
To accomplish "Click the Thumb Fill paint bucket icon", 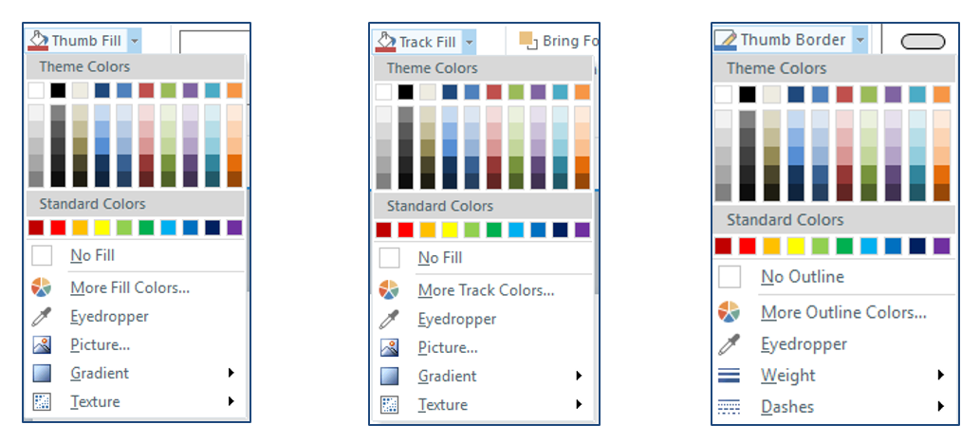I will (x=38, y=41).
